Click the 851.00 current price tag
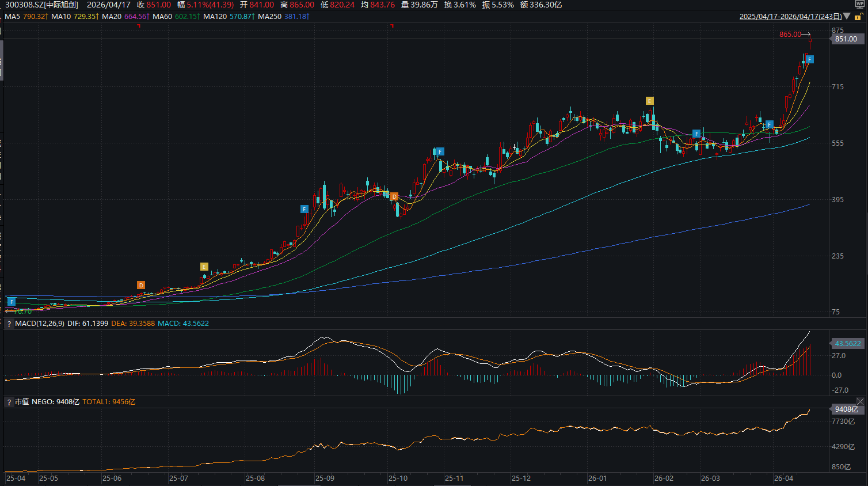This screenshot has height=486, width=868. pyautogui.click(x=846, y=39)
